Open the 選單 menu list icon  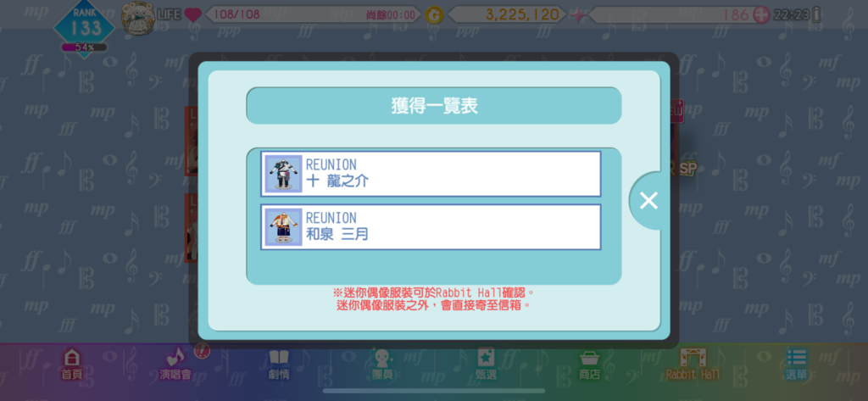[797, 365]
